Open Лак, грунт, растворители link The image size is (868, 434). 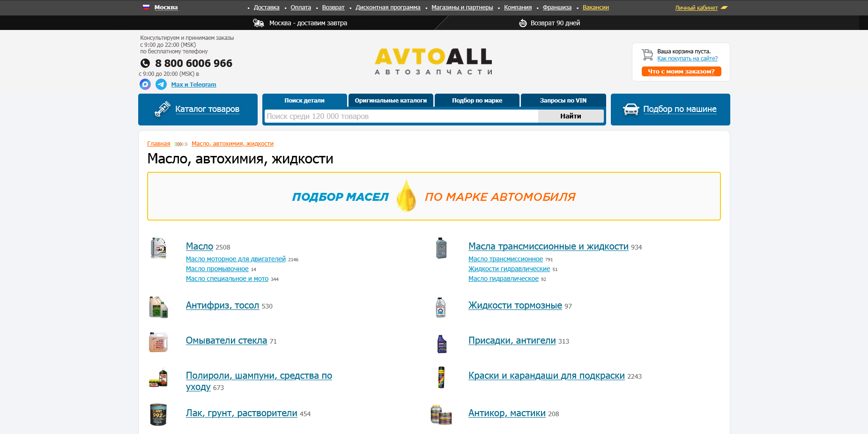click(x=242, y=413)
